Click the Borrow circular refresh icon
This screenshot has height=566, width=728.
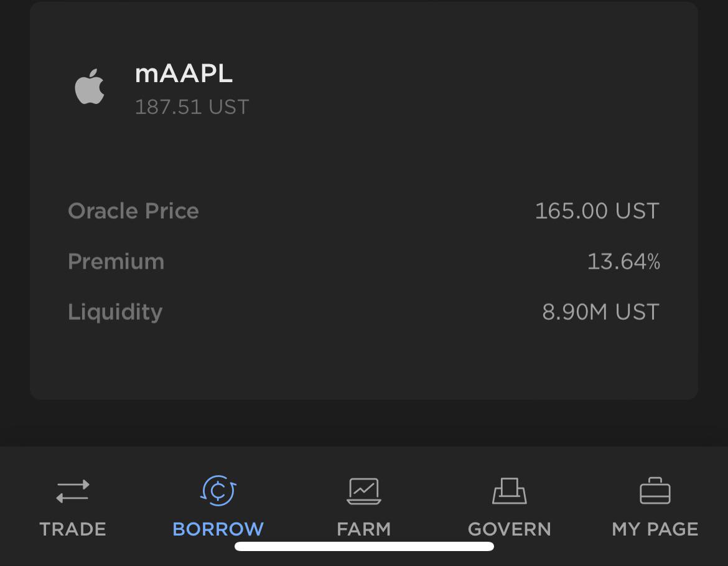click(x=218, y=491)
